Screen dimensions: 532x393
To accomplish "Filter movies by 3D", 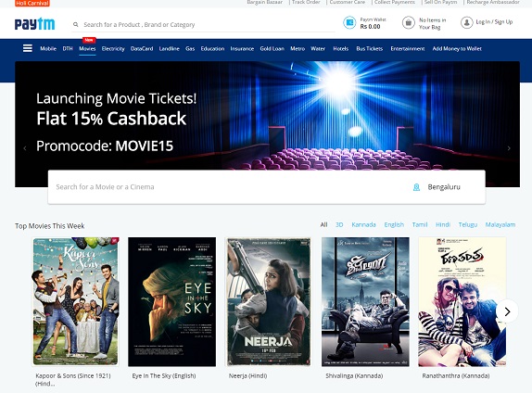I will click(x=339, y=224).
